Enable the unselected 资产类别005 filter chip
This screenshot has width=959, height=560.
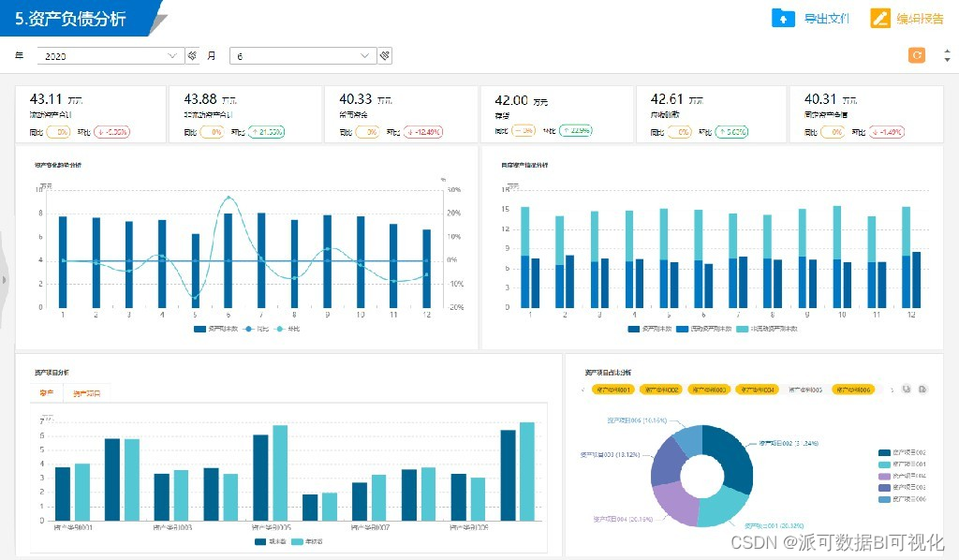[805, 390]
